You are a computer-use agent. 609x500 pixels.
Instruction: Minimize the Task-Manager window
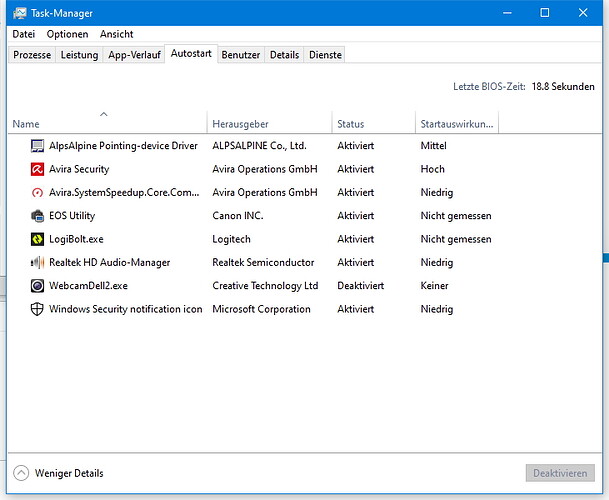coord(507,13)
